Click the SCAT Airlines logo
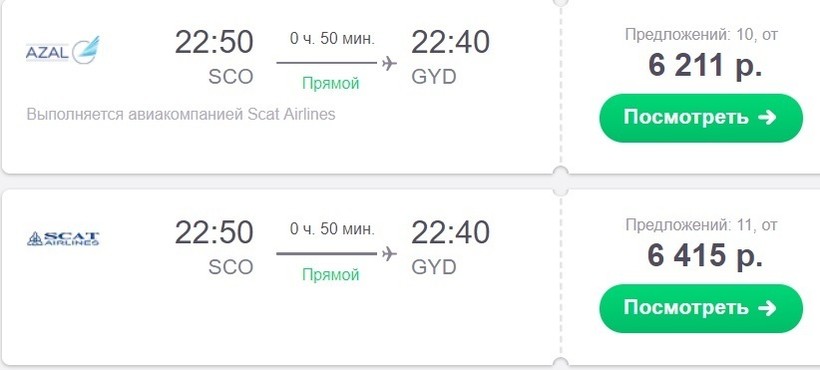 [x=63, y=239]
